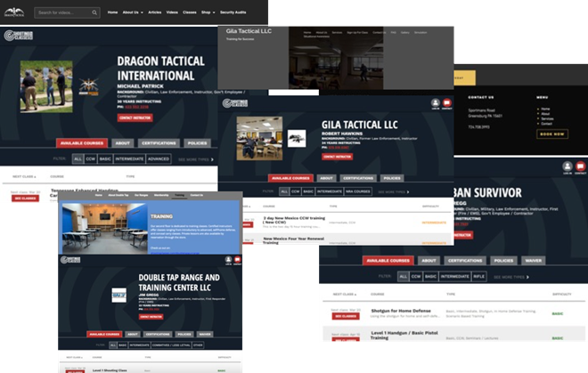Open the Dragon Tactical range photo thumbnail
The height and width of the screenshot is (373, 588).
[46, 86]
